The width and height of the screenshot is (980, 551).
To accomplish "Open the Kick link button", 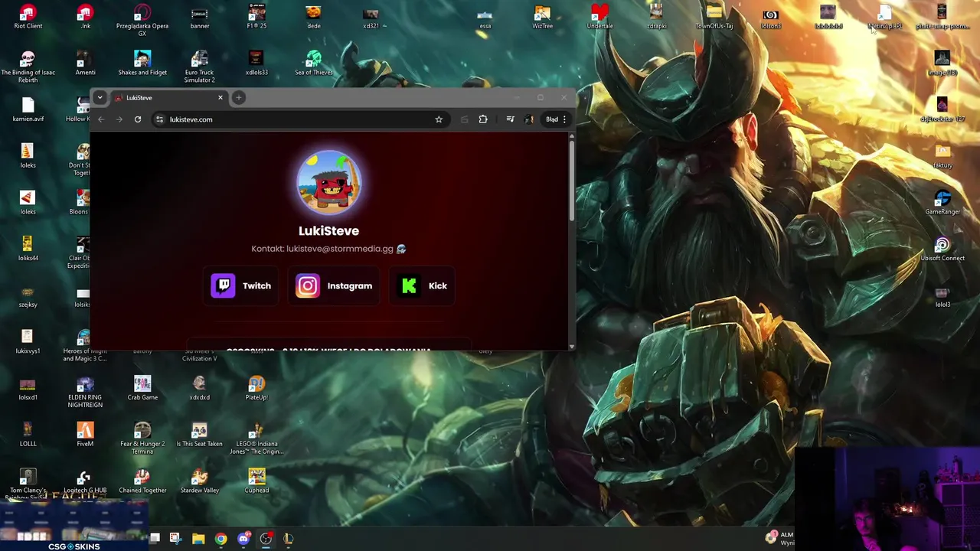I will coord(423,285).
